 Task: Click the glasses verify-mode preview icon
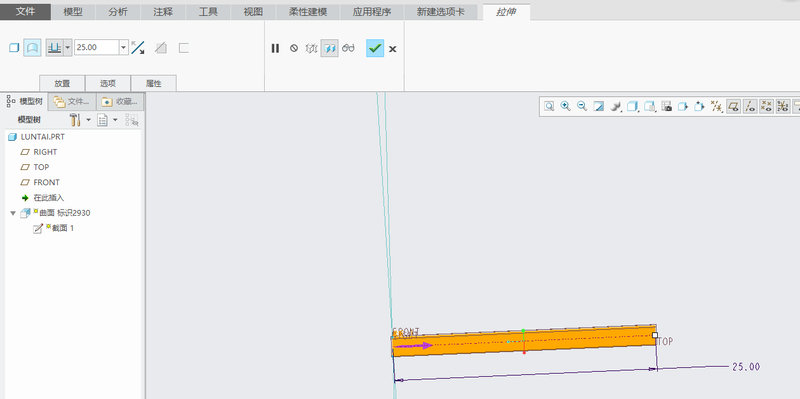point(348,48)
